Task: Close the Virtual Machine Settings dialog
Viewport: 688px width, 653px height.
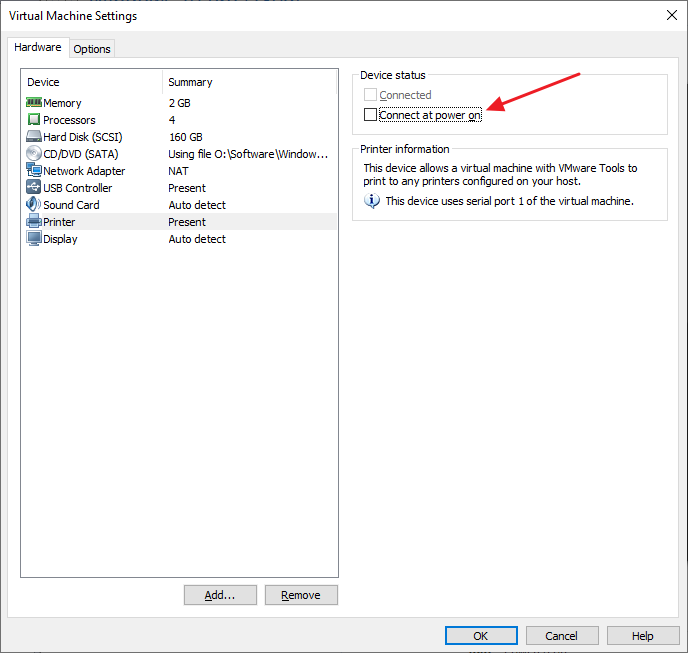Action: [x=671, y=15]
